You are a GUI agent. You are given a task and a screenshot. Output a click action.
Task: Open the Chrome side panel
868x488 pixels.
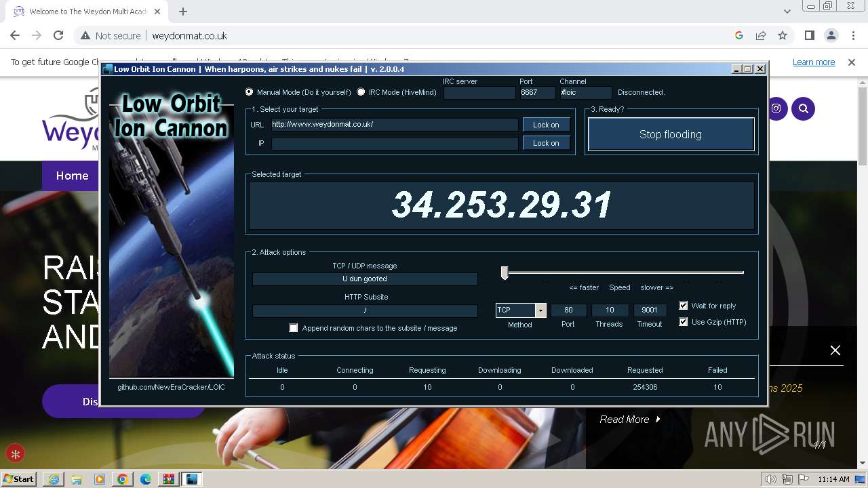point(810,36)
